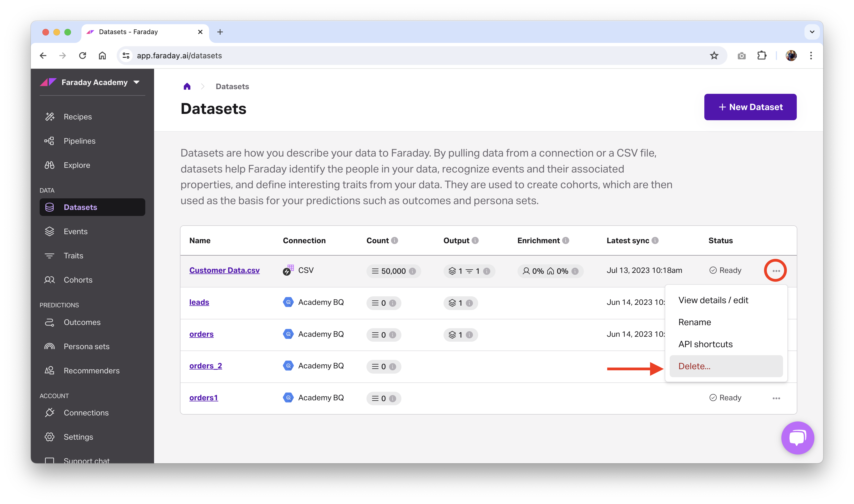The height and width of the screenshot is (504, 854).
Task: Click the New Dataset button
Action: pos(750,107)
